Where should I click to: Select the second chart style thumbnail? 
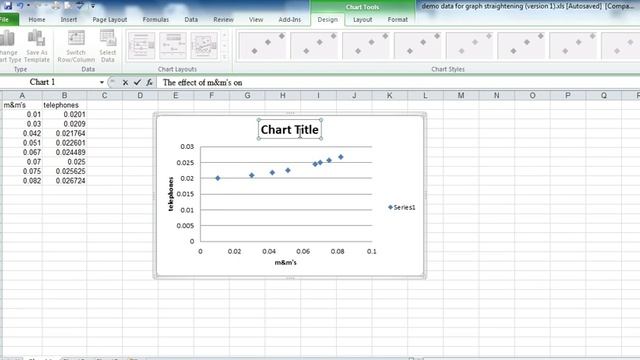pyautogui.click(x=315, y=45)
